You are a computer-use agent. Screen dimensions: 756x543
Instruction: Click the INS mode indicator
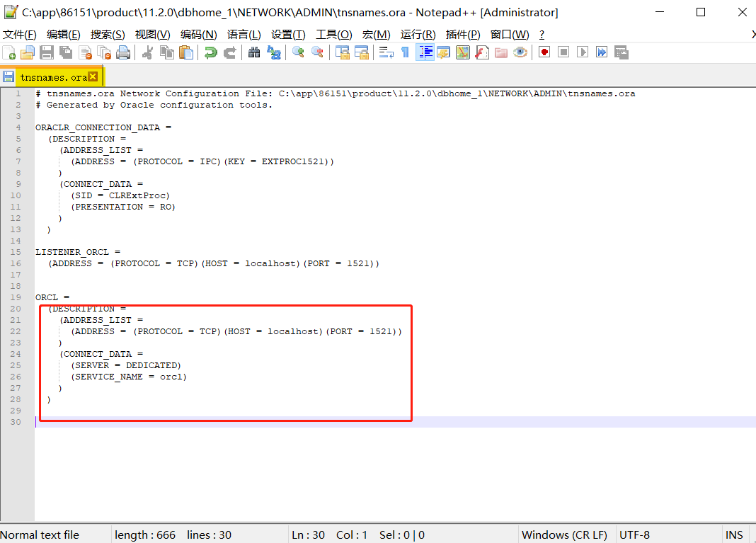pos(734,535)
